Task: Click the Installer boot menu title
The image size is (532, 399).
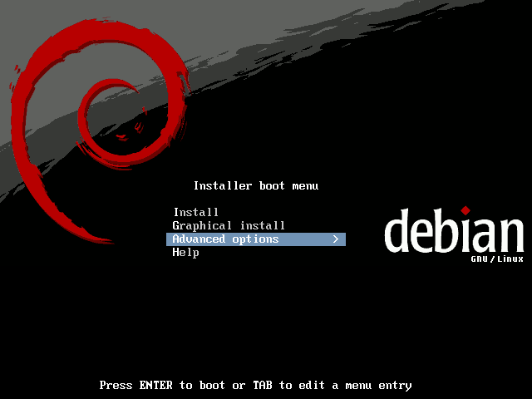Action: coord(255,186)
